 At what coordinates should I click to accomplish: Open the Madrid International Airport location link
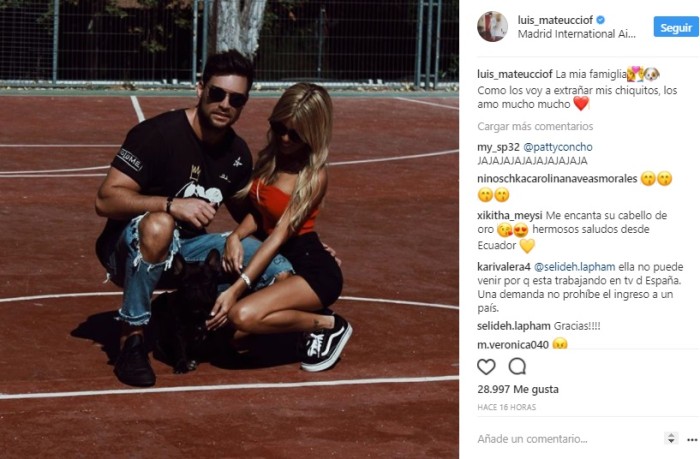tap(576, 34)
